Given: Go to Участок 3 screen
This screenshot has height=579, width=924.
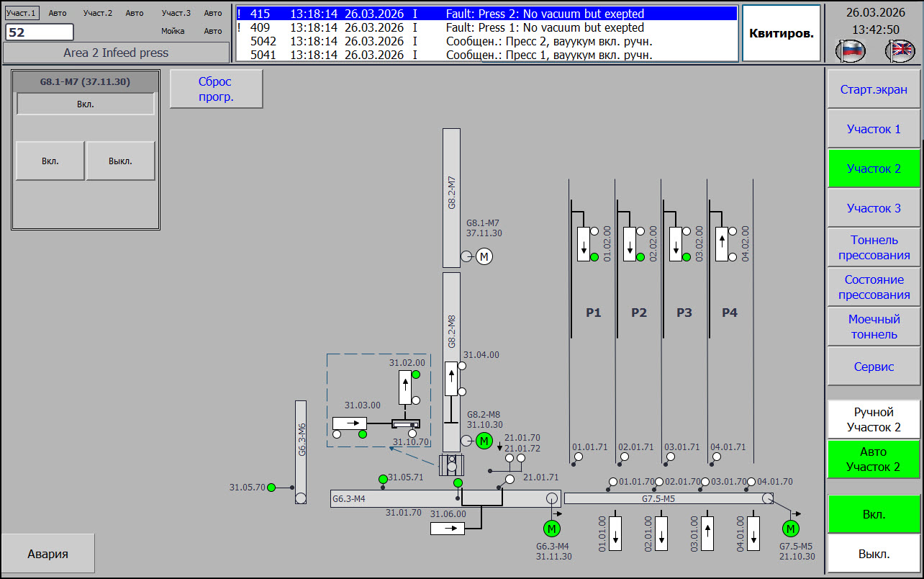Looking at the screenshot, I should 874,208.
